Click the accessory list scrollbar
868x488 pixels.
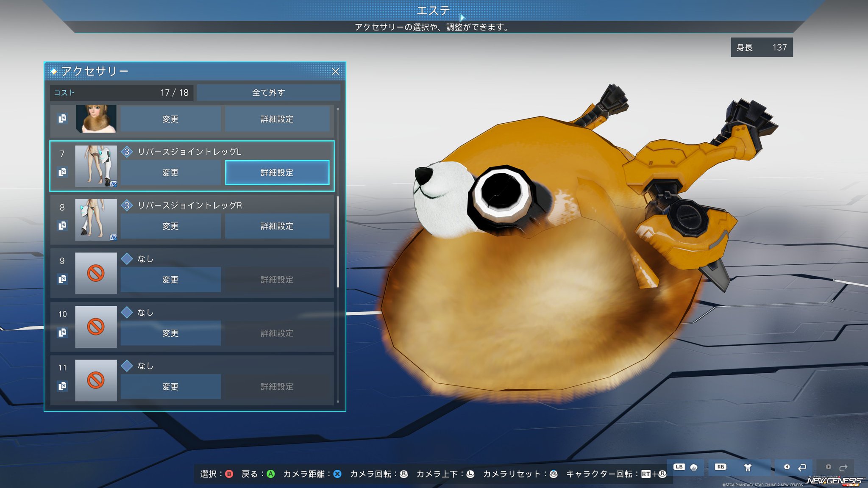338,241
